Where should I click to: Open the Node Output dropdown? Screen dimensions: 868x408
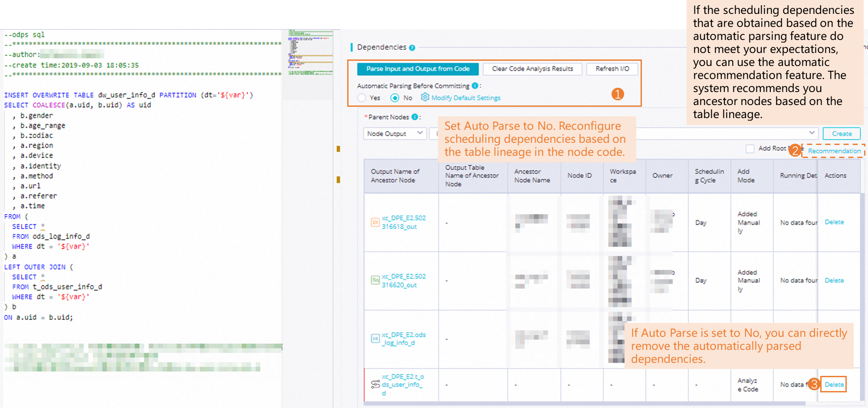click(x=395, y=134)
